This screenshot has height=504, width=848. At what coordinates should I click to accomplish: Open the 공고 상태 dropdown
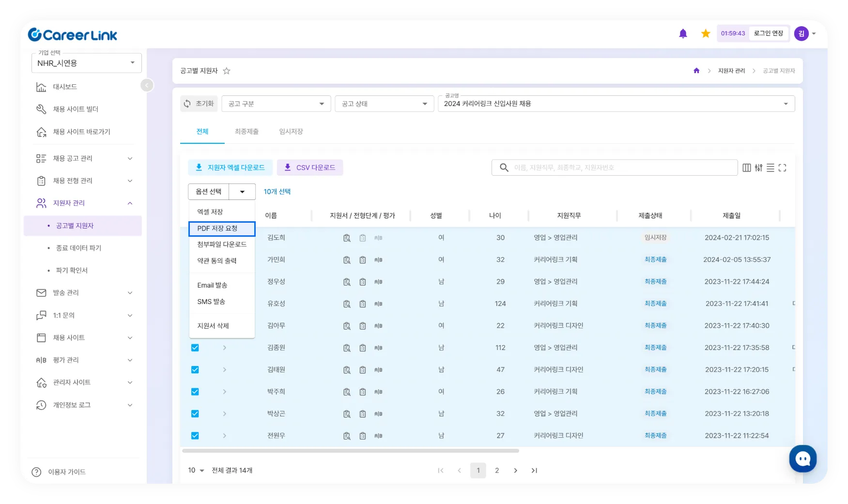pos(385,104)
